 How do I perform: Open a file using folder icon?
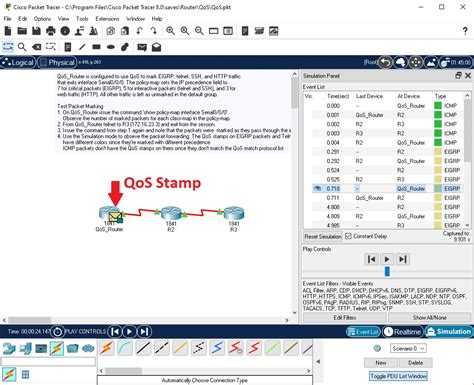[x=22, y=31]
